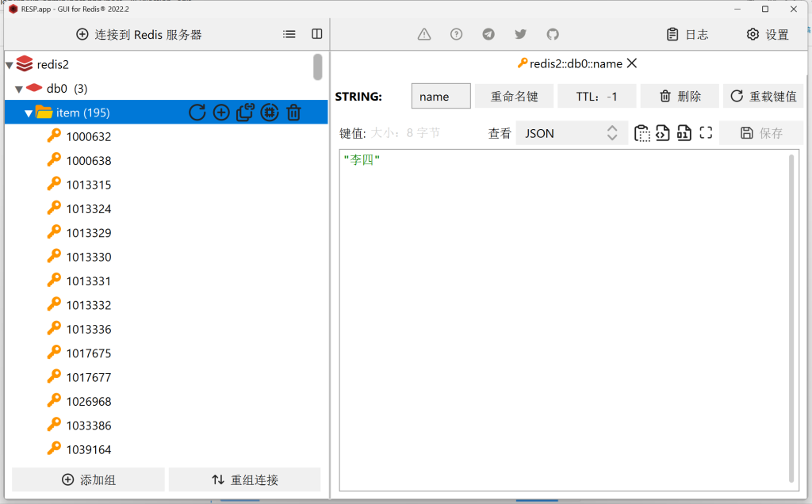The width and height of the screenshot is (812, 504).
Task: Delete the item namespace with trash icon
Action: click(293, 113)
